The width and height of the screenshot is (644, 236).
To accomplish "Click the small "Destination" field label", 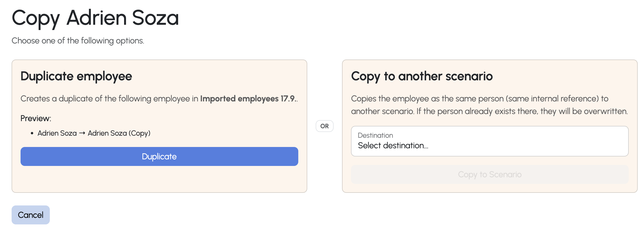I will point(375,135).
